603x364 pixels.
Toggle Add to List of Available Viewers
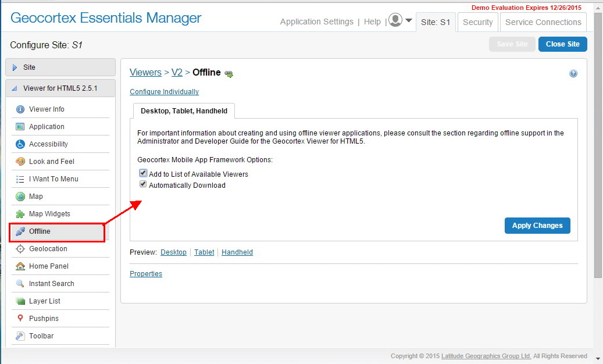[143, 173]
